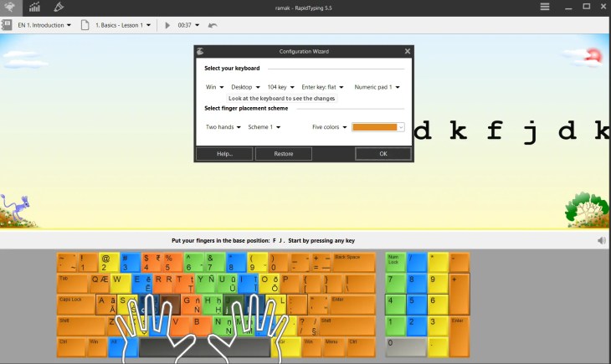Click the numpad Enter key
This screenshot has width=611, height=364.
click(460, 336)
